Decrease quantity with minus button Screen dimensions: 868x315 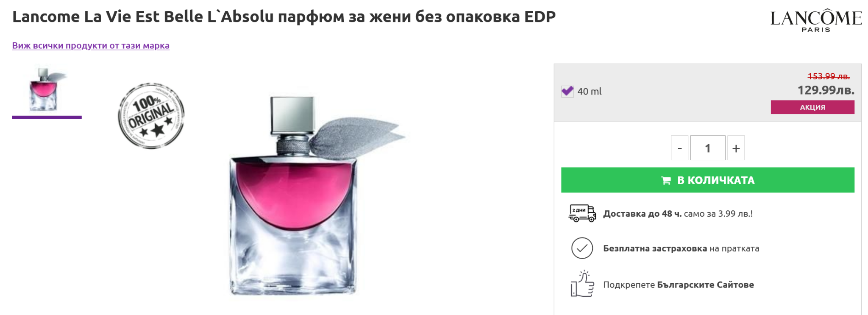point(679,148)
